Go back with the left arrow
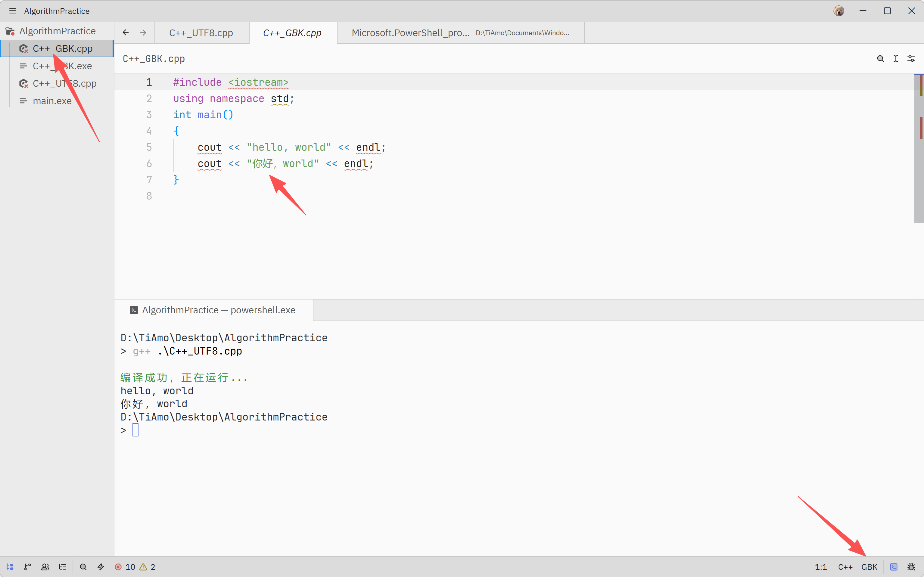 click(x=126, y=33)
